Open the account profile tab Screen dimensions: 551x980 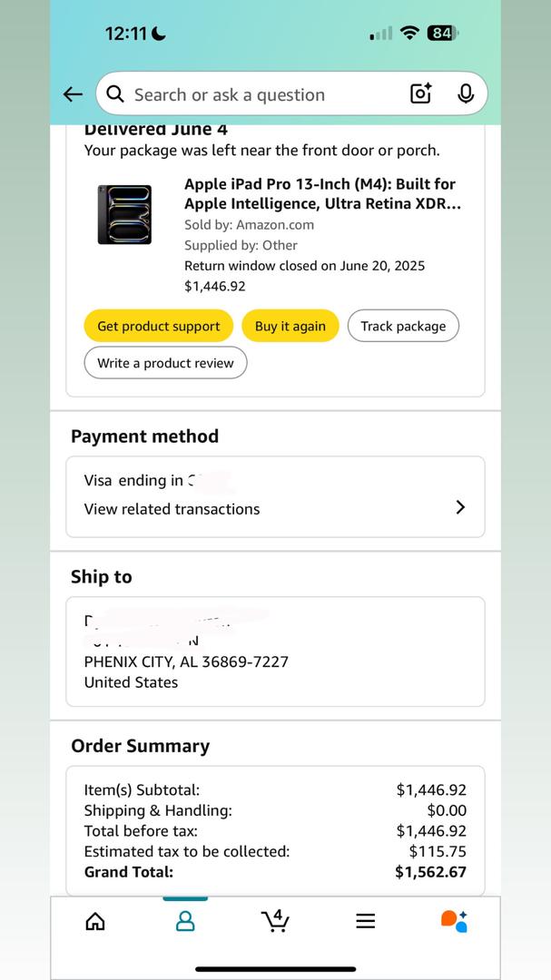(x=185, y=921)
